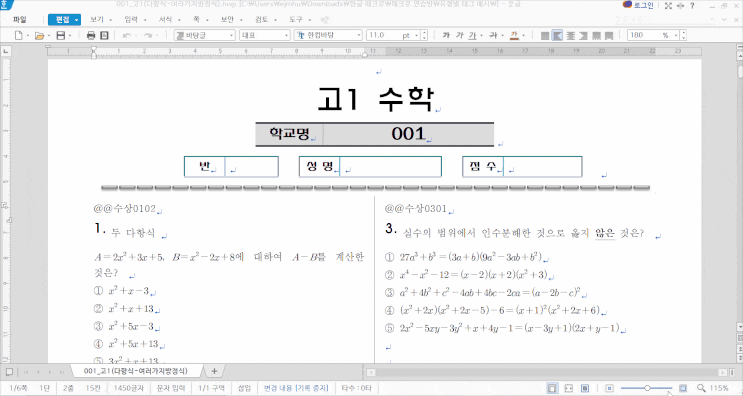Select distribute alignment icon
743x396 pixels.
click(596, 36)
